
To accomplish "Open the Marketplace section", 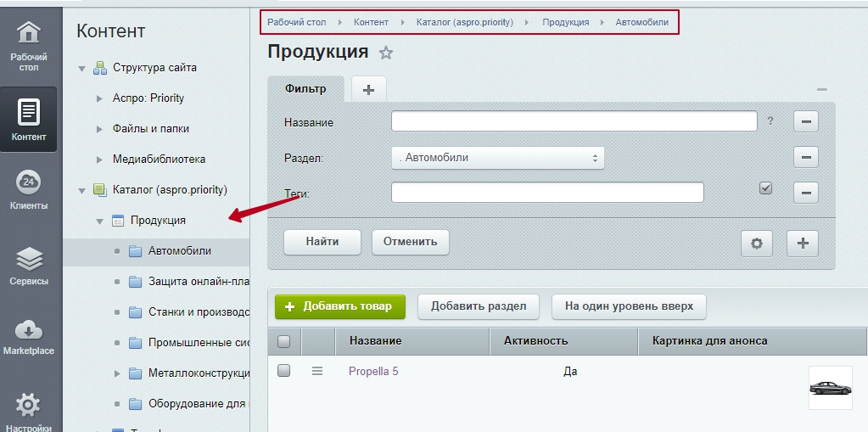I will point(28,337).
